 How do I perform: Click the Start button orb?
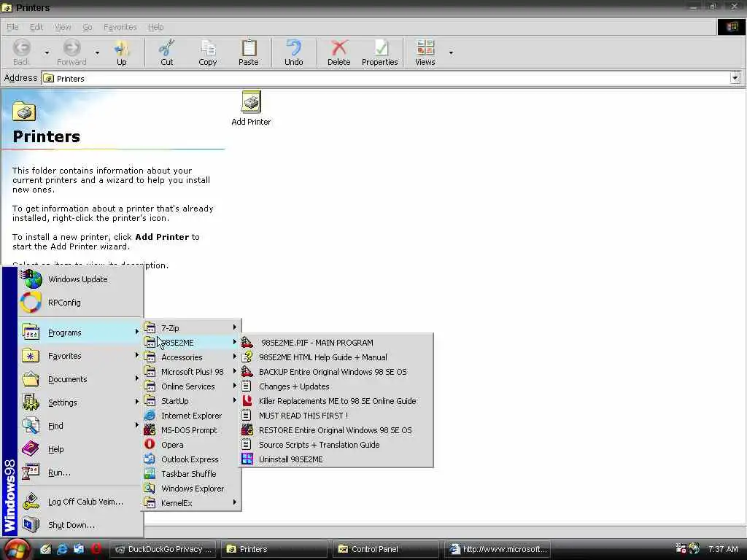click(16, 549)
